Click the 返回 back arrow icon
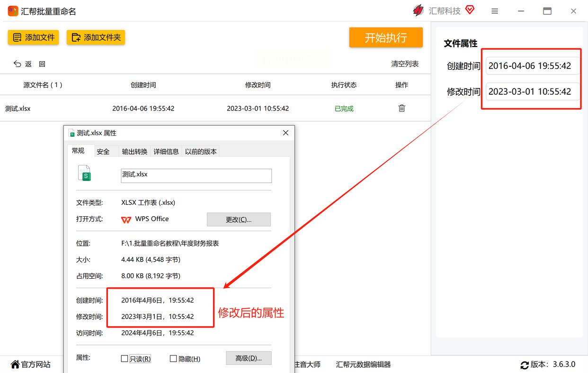The height and width of the screenshot is (373, 588). tap(18, 64)
